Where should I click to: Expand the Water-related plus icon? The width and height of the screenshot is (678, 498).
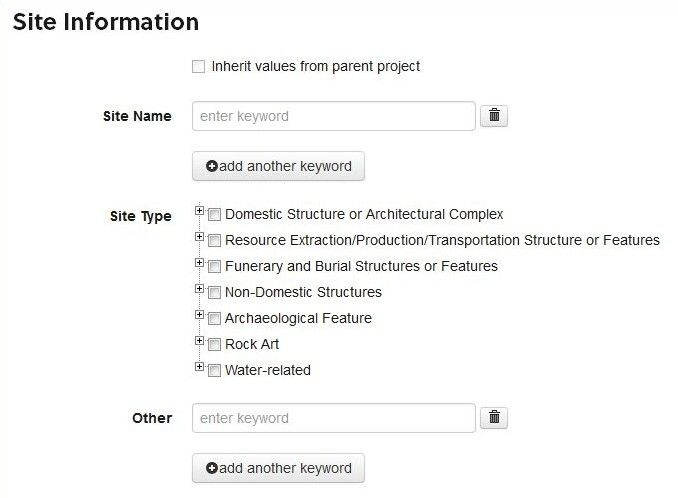199,367
